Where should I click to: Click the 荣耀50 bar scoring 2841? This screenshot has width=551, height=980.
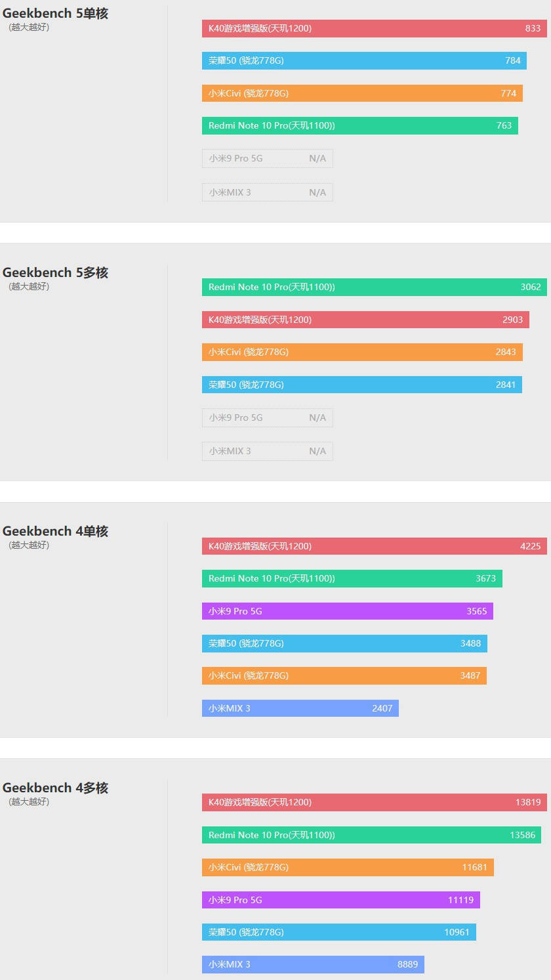[x=362, y=385]
